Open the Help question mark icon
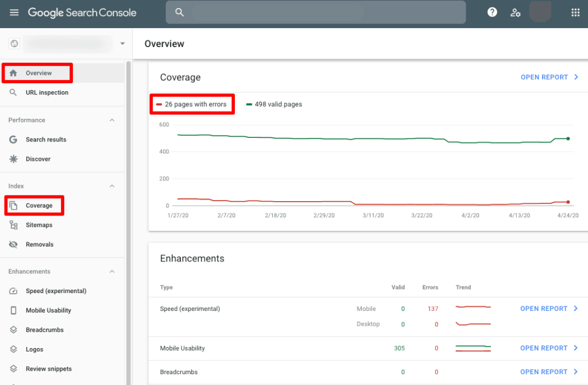 tap(492, 13)
